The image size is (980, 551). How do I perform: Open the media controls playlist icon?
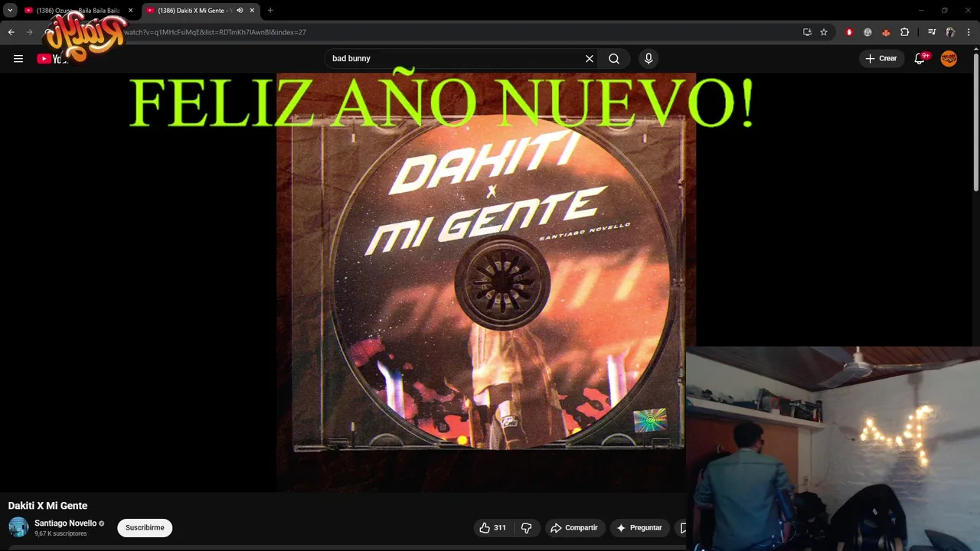tap(932, 32)
